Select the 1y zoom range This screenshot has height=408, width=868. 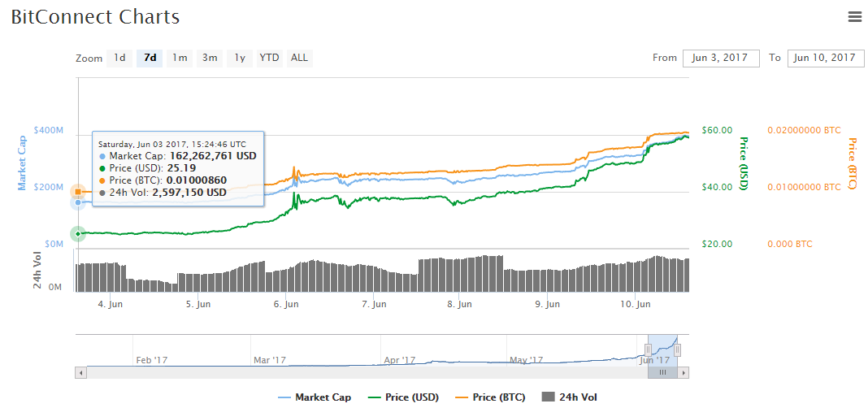click(240, 58)
